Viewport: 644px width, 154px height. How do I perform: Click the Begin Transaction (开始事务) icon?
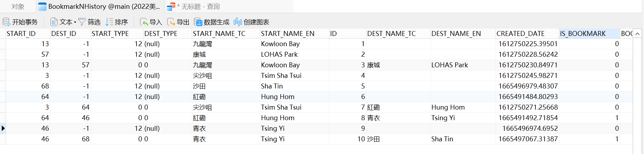pyautogui.click(x=6, y=22)
